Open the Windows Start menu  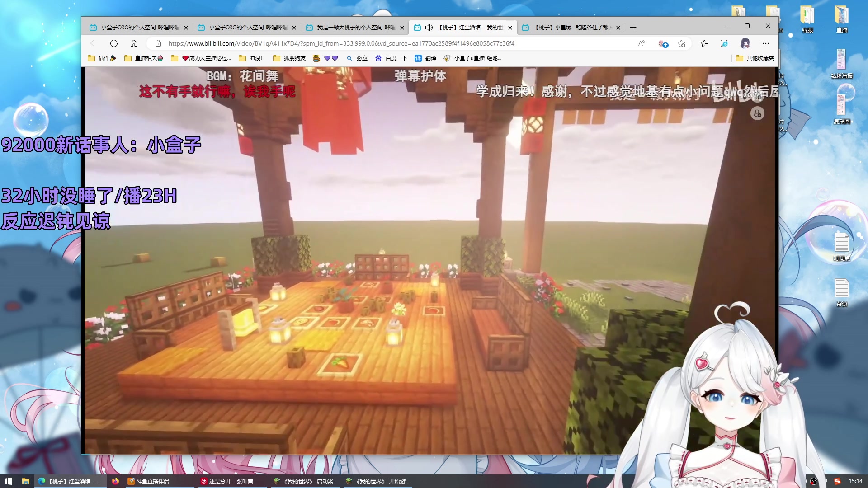point(8,481)
